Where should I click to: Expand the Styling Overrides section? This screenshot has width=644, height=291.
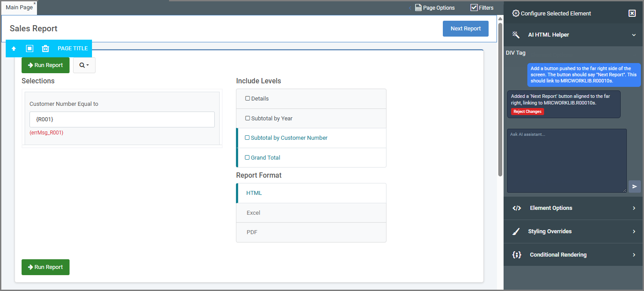[x=574, y=231]
